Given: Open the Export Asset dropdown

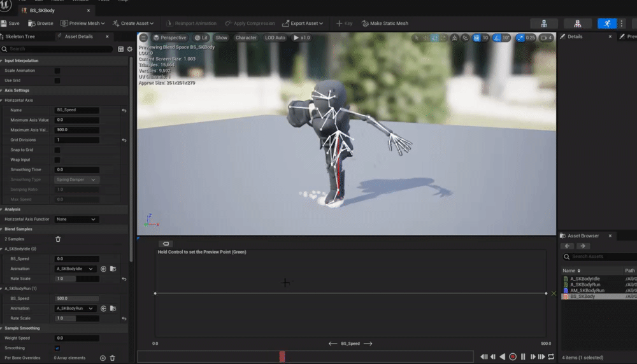Looking at the screenshot, I should [303, 24].
